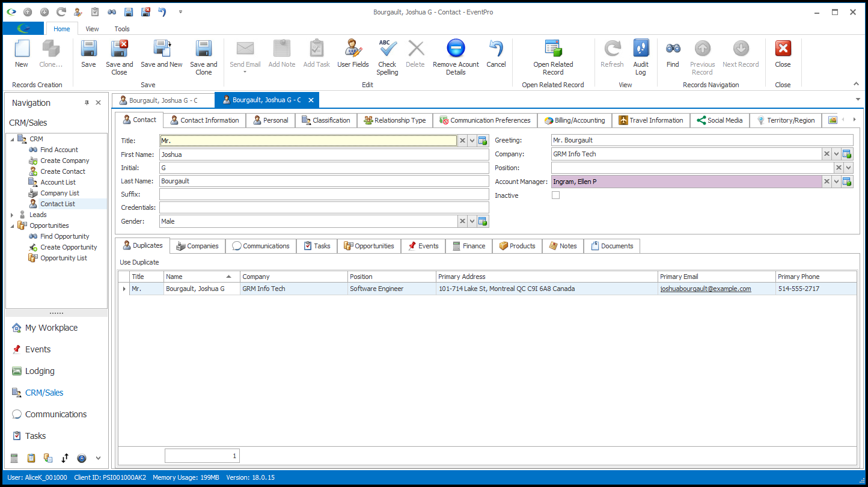Open the Company dropdown

click(837, 154)
